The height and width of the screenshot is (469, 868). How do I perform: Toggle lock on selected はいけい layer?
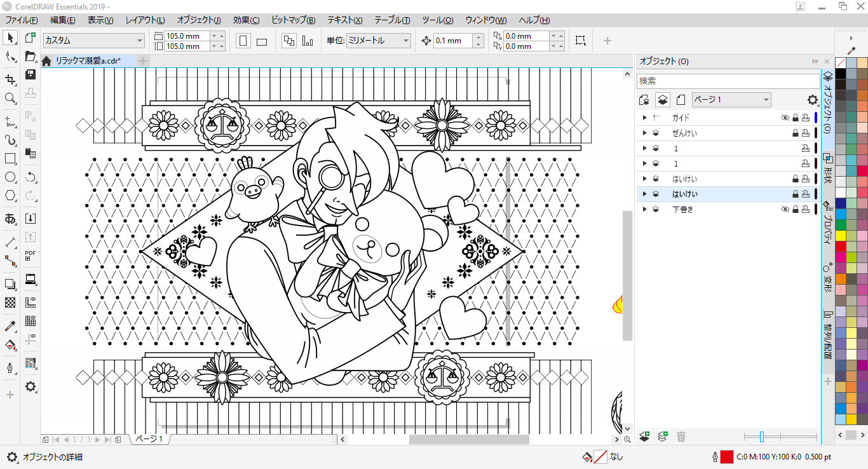pyautogui.click(x=796, y=194)
